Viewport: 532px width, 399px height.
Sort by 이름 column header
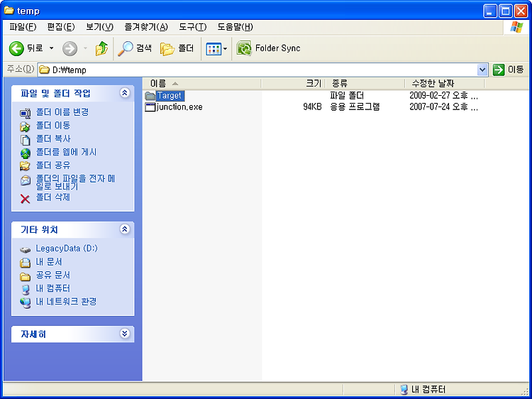click(x=202, y=83)
